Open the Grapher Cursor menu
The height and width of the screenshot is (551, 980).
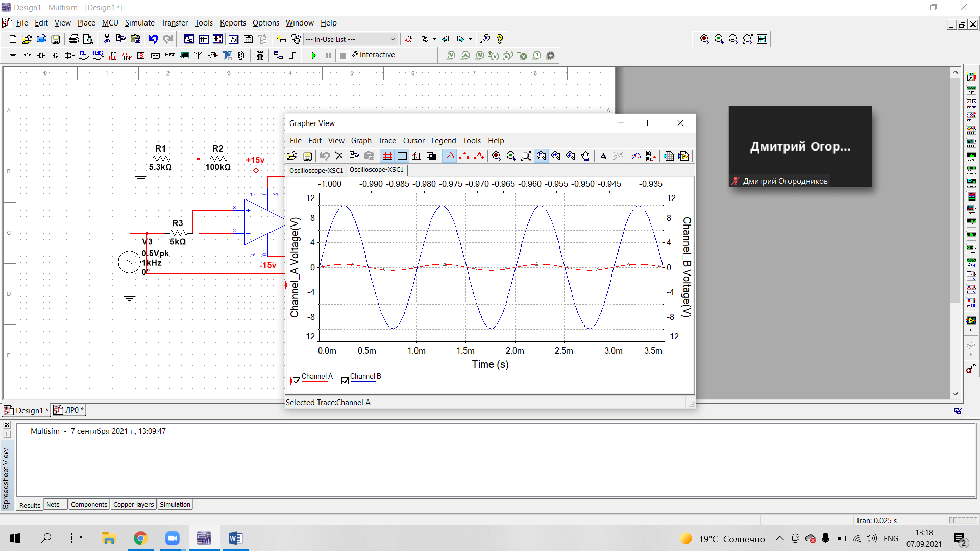[413, 141]
